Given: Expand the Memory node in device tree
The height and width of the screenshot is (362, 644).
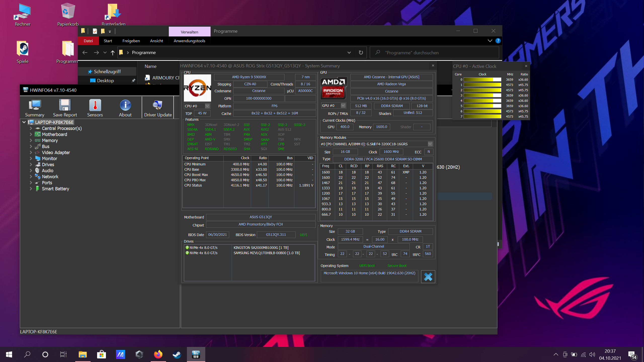Looking at the screenshot, I should click(x=31, y=140).
